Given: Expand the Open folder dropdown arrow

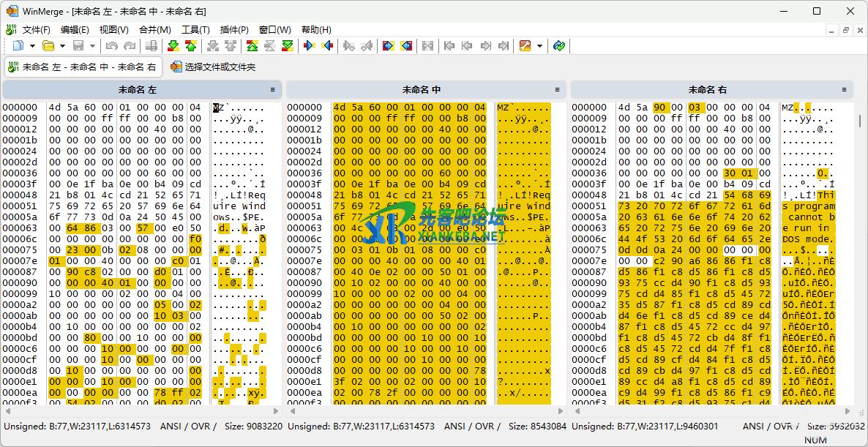Looking at the screenshot, I should coord(62,46).
